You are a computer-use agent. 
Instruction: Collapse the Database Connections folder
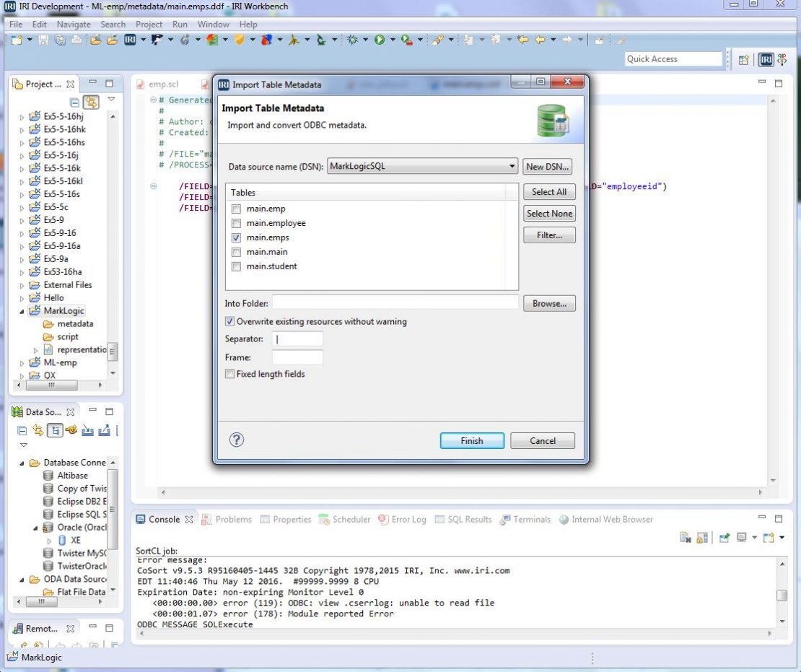(x=22, y=463)
